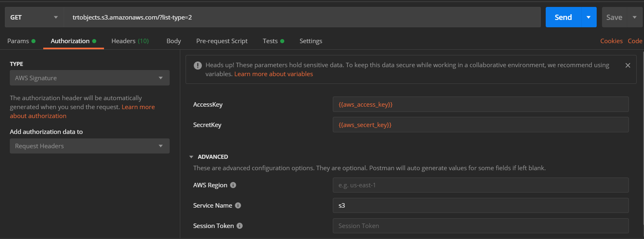The image size is (644, 239).
Task: Click the Heads up warning icon
Action: (x=198, y=65)
